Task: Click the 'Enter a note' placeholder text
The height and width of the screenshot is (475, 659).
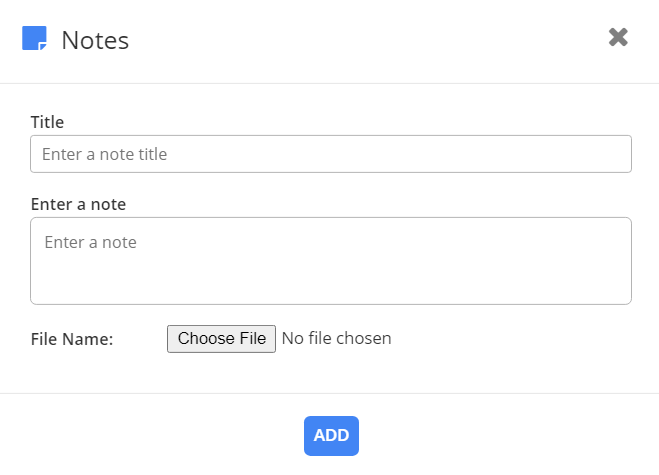Action: coord(90,242)
